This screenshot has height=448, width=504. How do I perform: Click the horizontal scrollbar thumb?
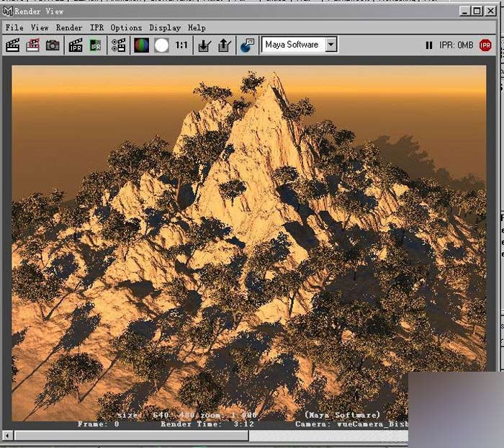132,436
